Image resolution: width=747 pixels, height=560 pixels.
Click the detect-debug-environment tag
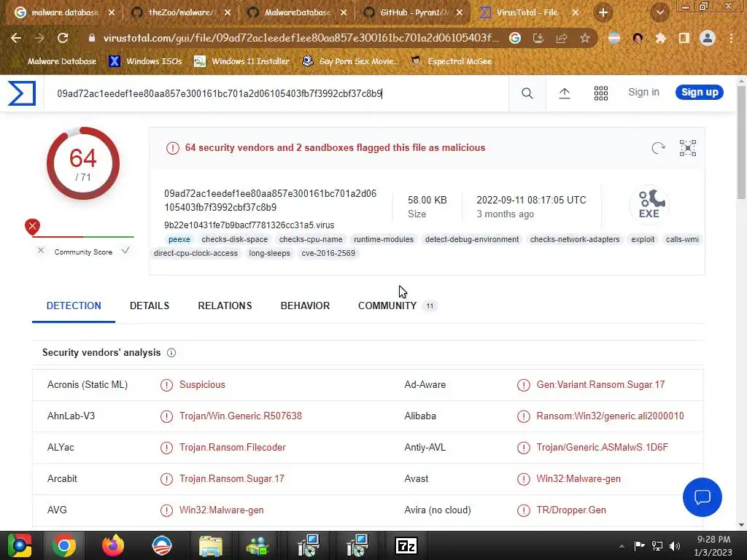[x=472, y=239]
